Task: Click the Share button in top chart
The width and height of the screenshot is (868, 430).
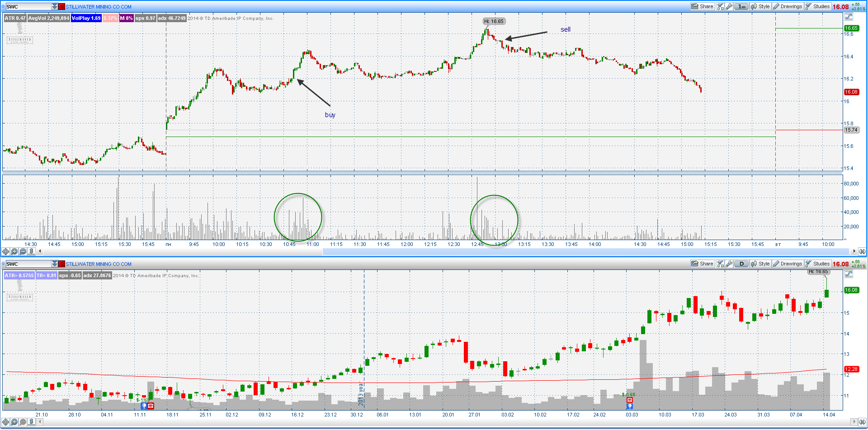Action: [x=702, y=6]
